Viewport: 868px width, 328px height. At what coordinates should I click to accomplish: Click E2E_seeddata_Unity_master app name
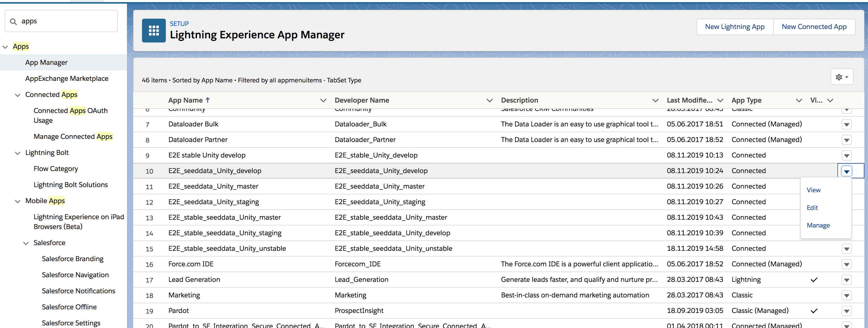pos(213,186)
